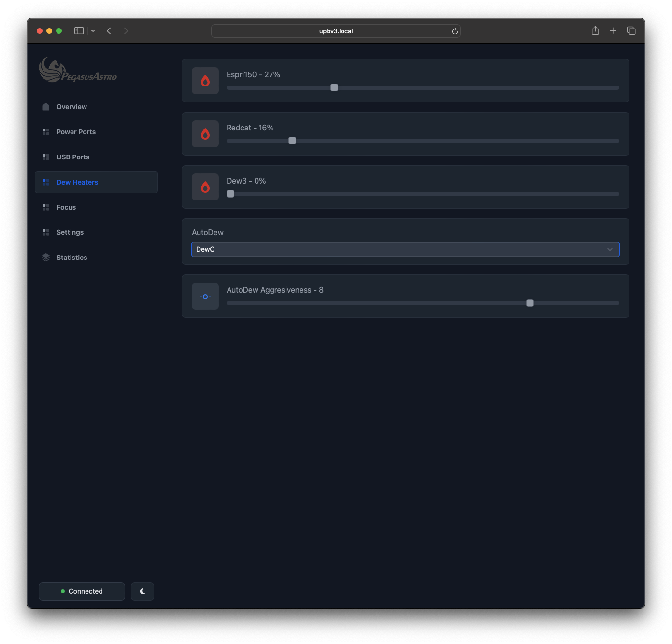
Task: Click the Pegasus Astro logo
Action: pyautogui.click(x=78, y=71)
